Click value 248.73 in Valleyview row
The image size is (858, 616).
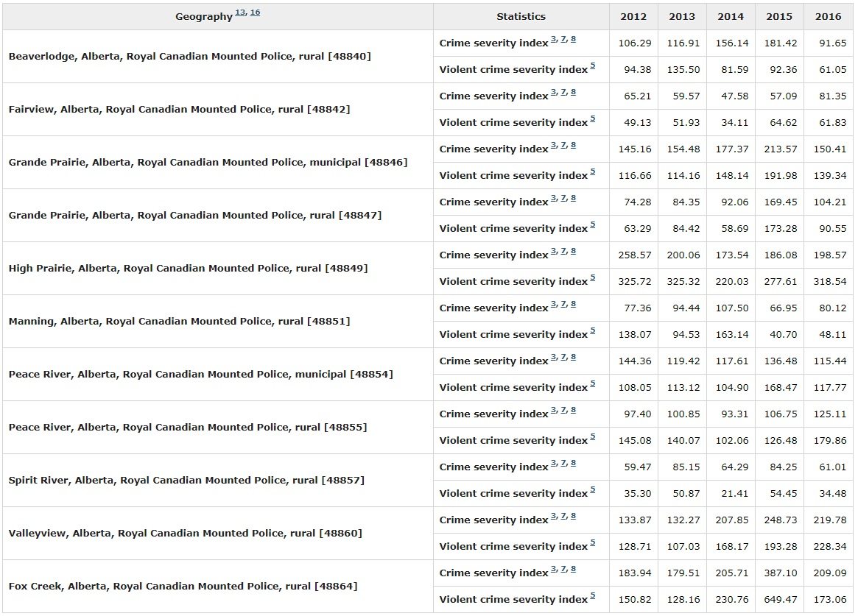click(781, 520)
